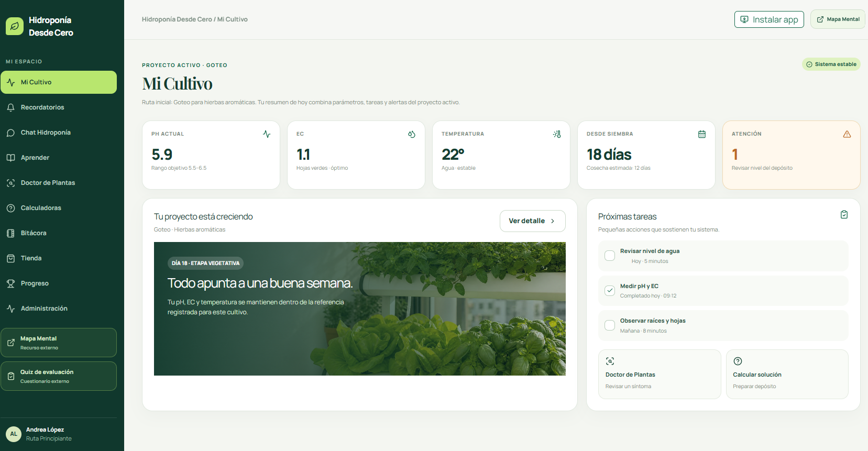Click the external link icon on top Mapa Mental
The image size is (868, 451).
[x=820, y=19]
